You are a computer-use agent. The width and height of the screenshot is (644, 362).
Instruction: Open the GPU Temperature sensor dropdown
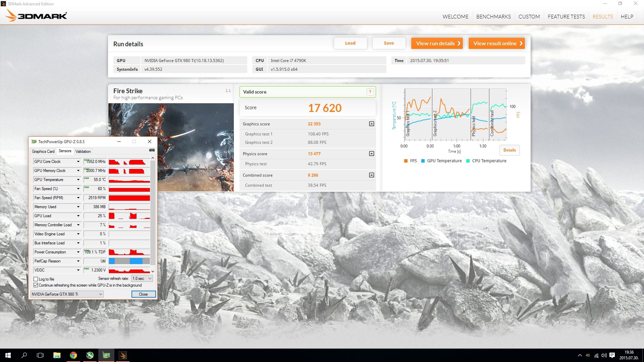click(x=78, y=180)
